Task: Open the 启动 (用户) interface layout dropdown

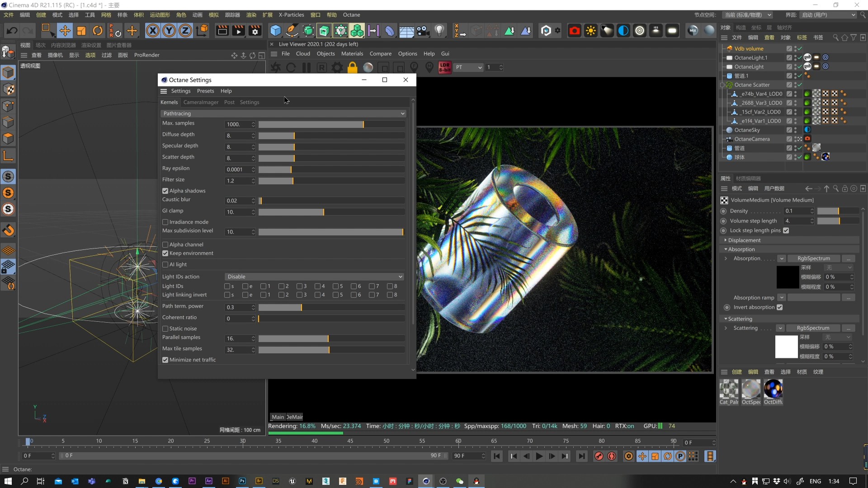Action: 828,15
